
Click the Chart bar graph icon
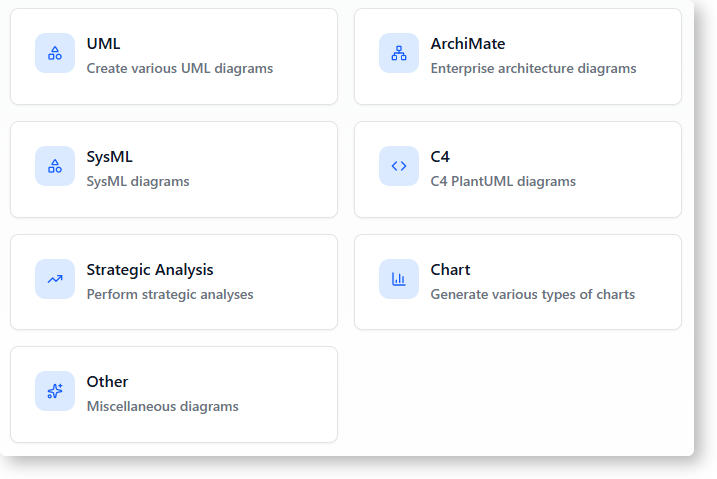coord(399,279)
